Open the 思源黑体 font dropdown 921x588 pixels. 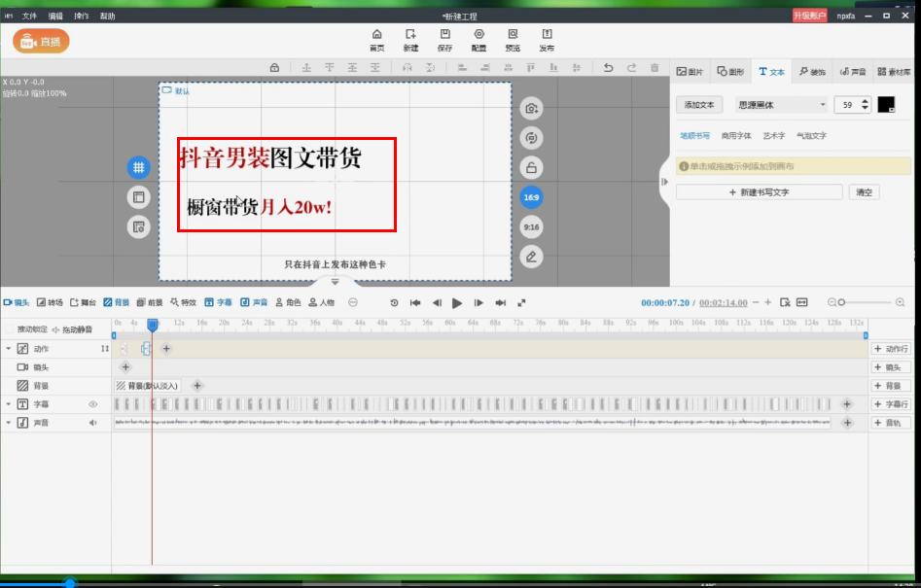[x=782, y=105]
